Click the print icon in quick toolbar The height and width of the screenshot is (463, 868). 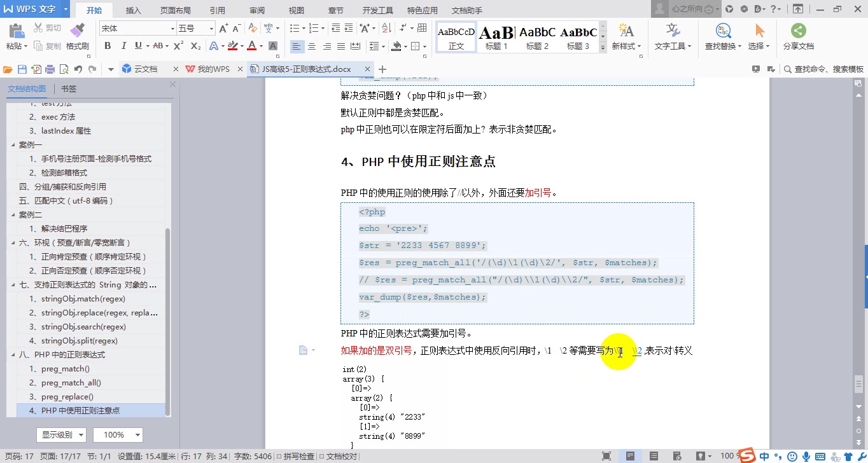[50, 69]
